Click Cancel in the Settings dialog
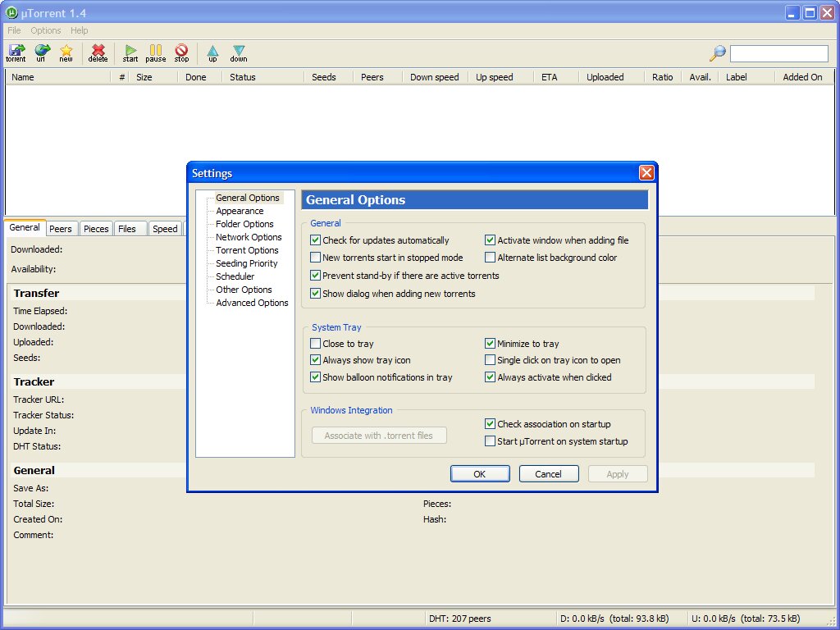 point(549,474)
